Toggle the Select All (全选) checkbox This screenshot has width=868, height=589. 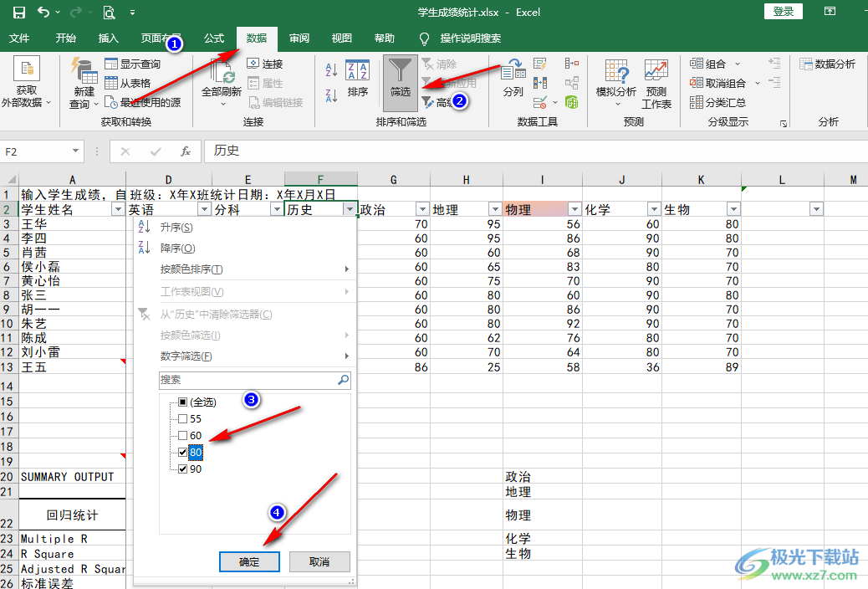click(183, 402)
